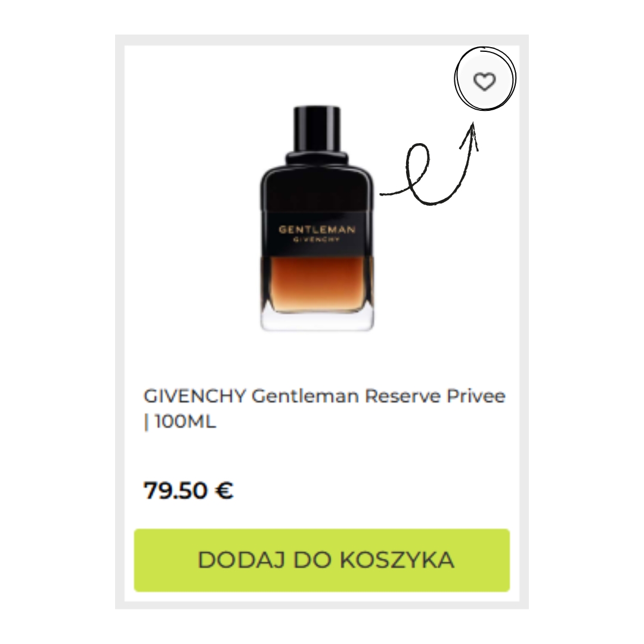Click the small GIVENCHY text on the bottle

tap(317, 240)
